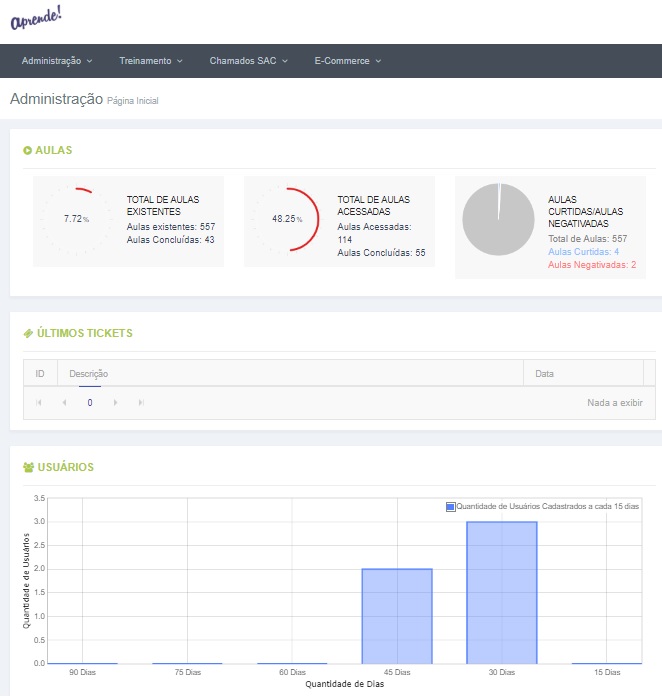Go to next page of tickets table
This screenshot has width=662, height=700.
pos(115,403)
